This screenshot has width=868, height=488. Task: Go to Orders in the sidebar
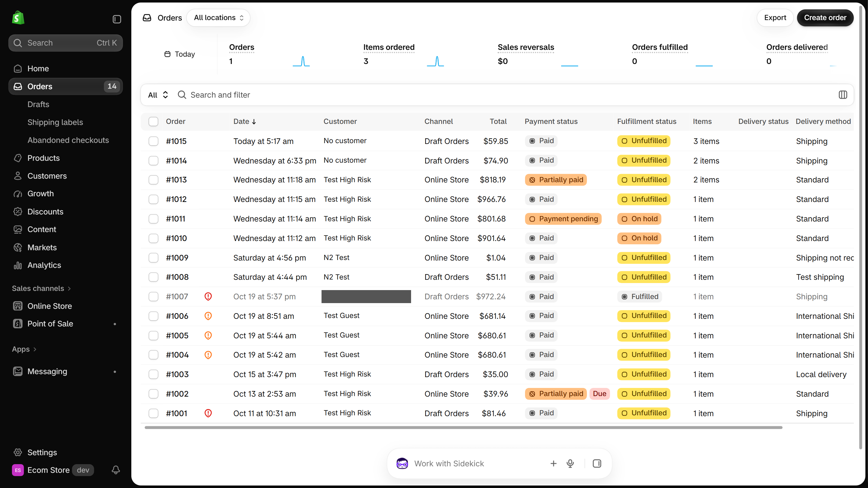point(65,86)
